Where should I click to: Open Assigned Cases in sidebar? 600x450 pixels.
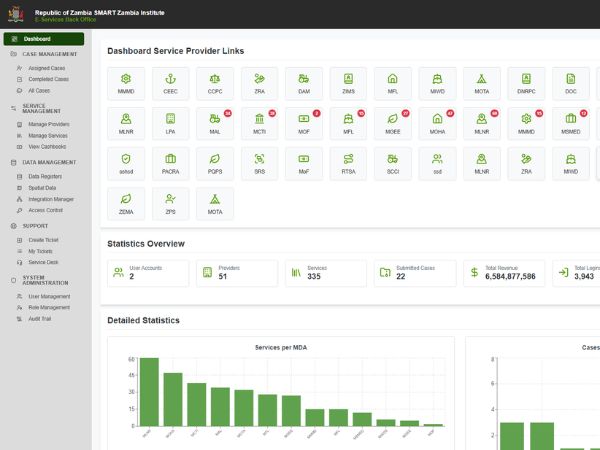(x=46, y=68)
